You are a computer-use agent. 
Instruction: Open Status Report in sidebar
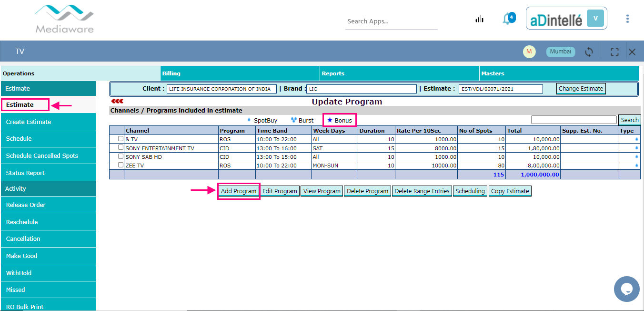pyautogui.click(x=48, y=173)
